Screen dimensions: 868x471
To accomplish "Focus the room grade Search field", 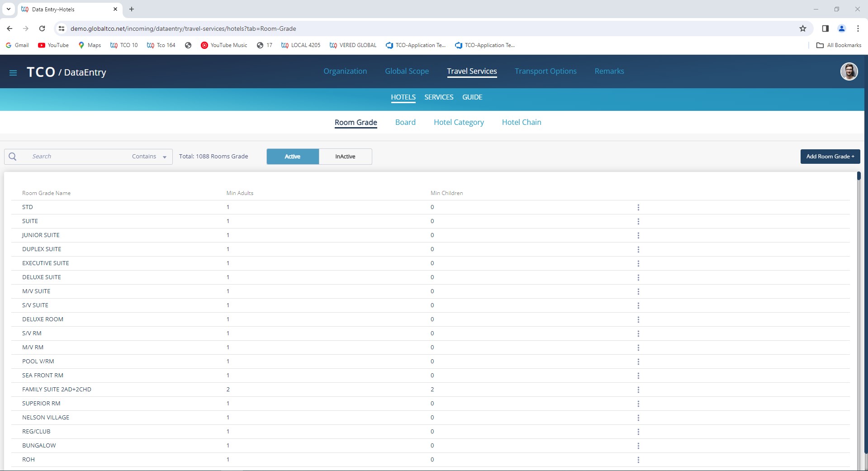I will pyautogui.click(x=77, y=157).
